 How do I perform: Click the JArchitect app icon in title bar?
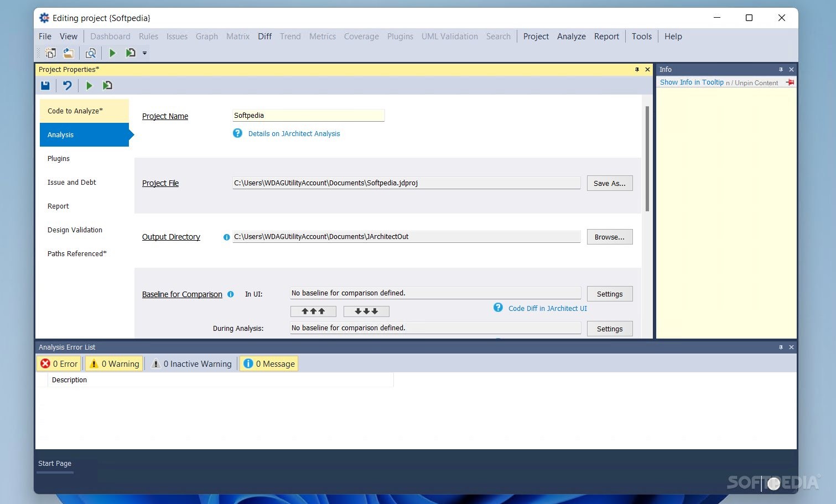pyautogui.click(x=44, y=18)
